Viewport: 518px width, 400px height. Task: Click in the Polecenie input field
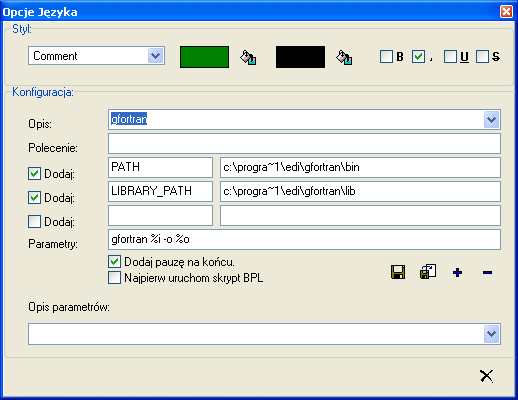point(304,144)
